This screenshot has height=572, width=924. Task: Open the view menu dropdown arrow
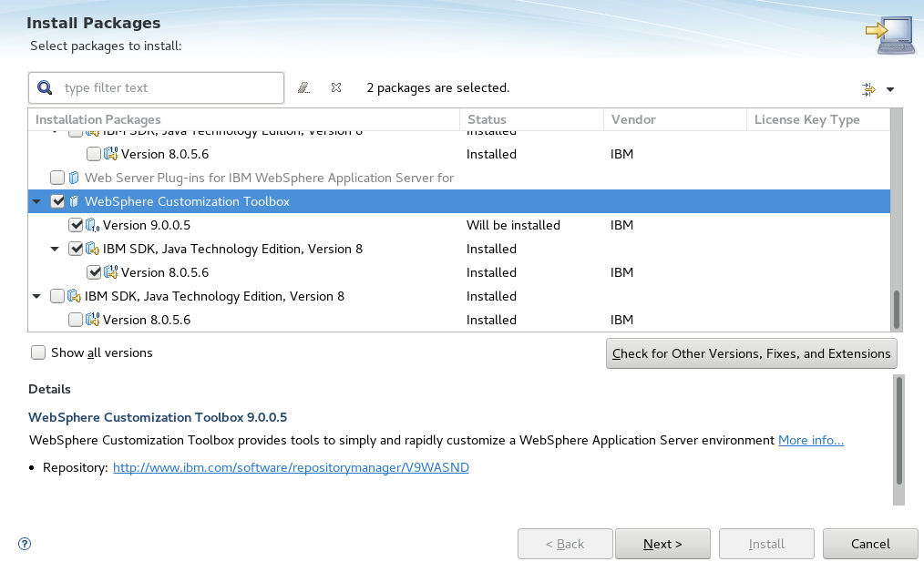tap(889, 89)
